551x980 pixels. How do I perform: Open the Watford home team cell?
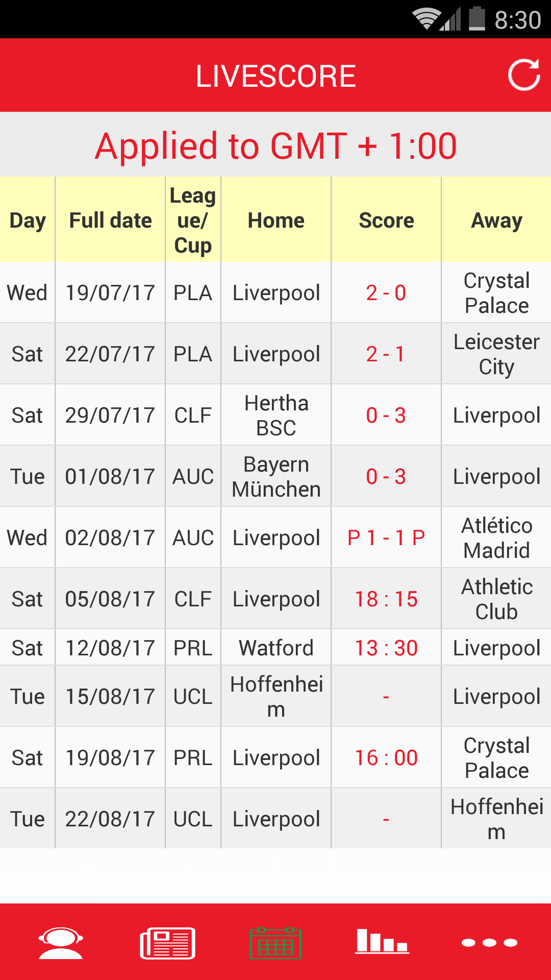click(276, 648)
